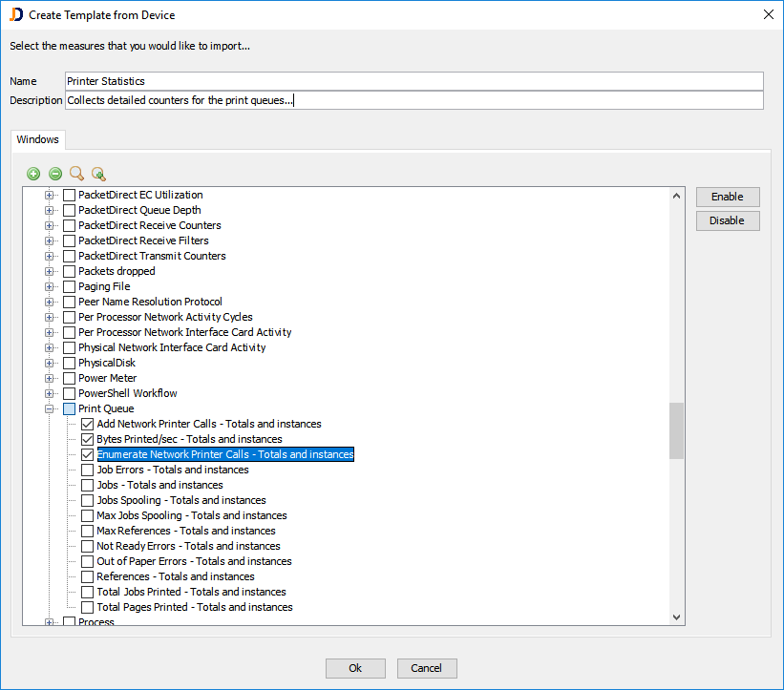Toggle the Print Queue parent checkbox
The image size is (784, 690).
click(69, 408)
